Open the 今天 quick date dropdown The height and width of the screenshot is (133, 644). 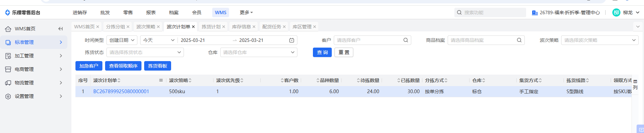coord(159,40)
